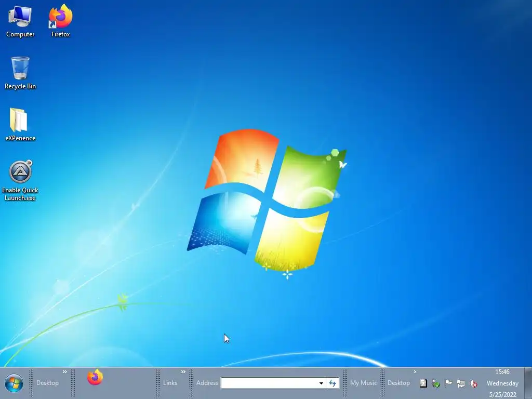Select the Enable Quick Launch.exe icon

coord(20,181)
